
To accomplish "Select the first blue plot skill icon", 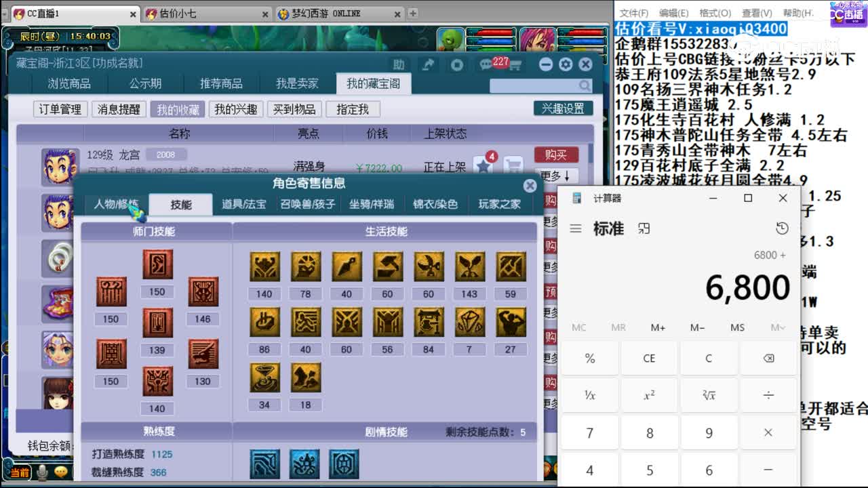I will point(264,464).
